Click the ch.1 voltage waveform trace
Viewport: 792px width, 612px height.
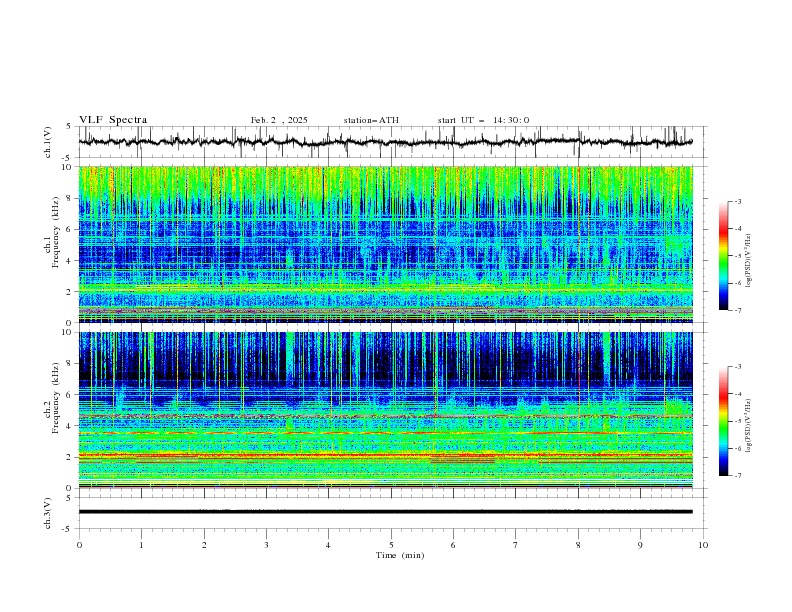(385, 142)
